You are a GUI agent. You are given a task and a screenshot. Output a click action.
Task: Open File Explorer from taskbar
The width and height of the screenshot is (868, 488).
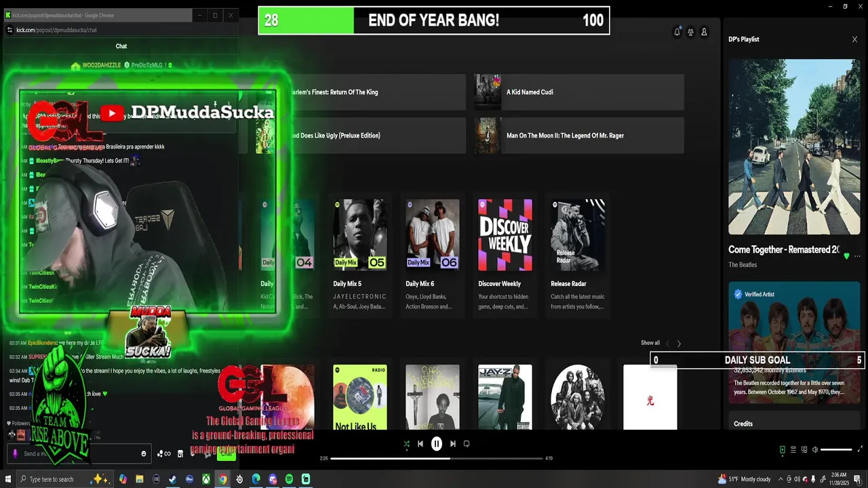140,479
